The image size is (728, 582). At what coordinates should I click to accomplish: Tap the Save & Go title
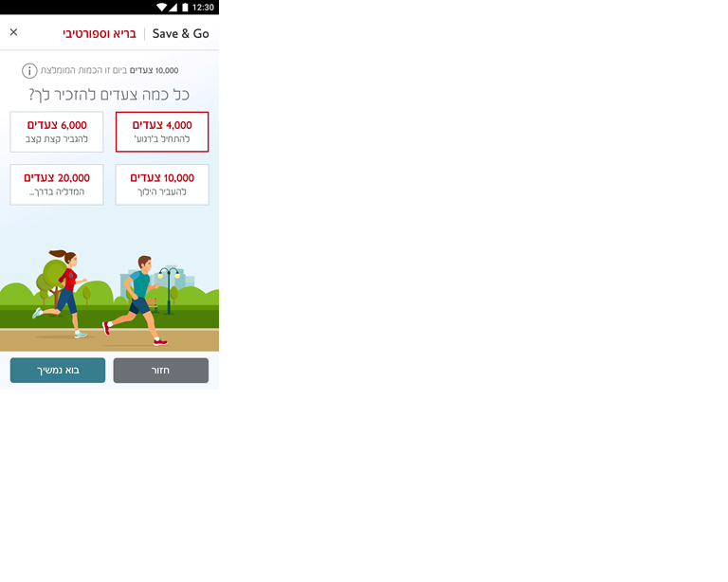tap(180, 33)
